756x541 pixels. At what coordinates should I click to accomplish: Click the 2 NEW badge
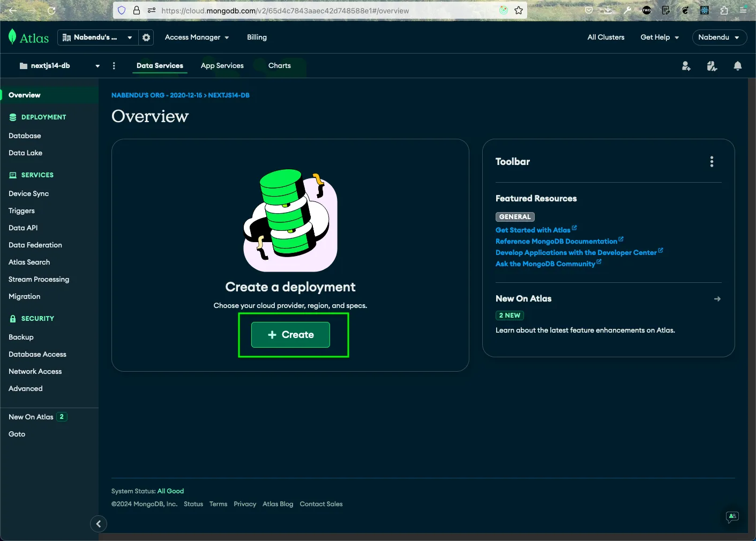point(510,315)
